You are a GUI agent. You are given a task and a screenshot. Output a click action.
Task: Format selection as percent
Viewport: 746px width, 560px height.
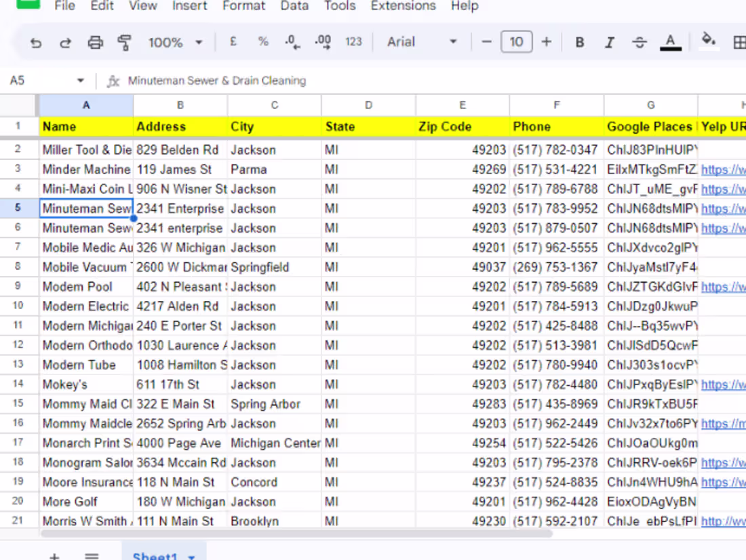[262, 41]
